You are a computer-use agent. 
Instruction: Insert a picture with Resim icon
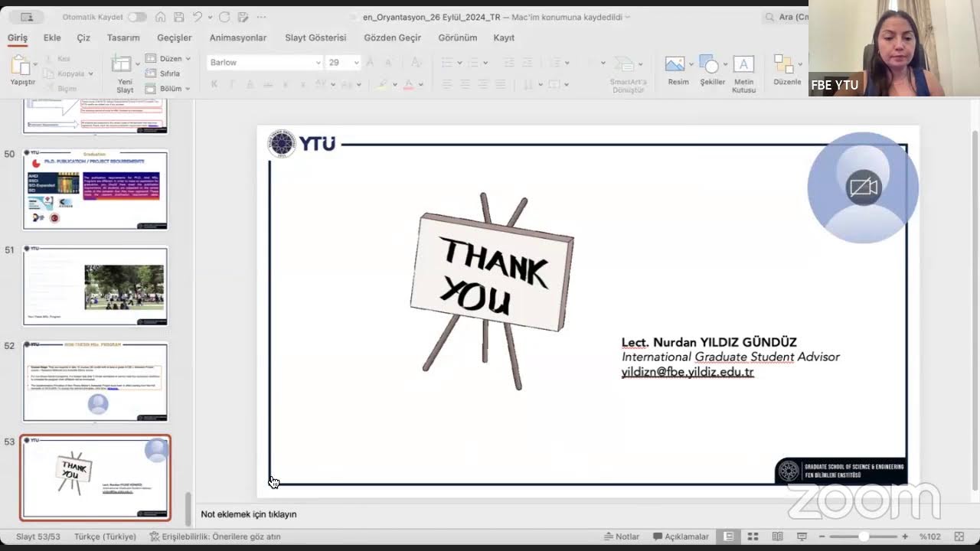[675, 65]
